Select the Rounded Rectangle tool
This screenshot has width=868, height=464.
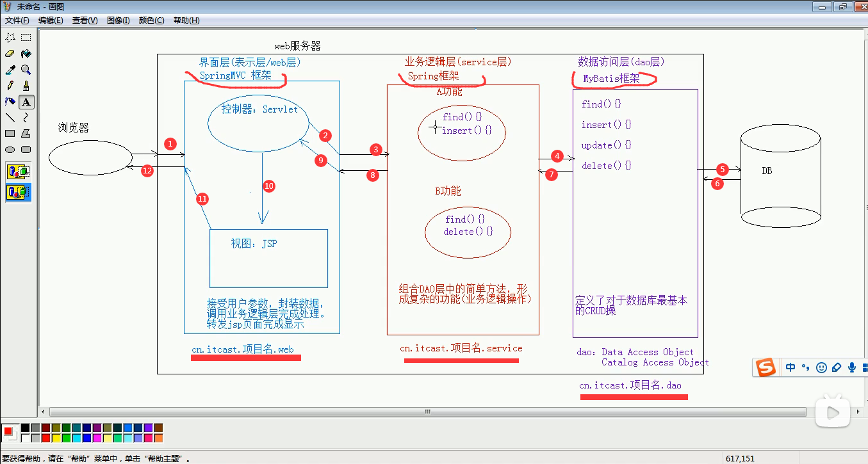tap(26, 149)
